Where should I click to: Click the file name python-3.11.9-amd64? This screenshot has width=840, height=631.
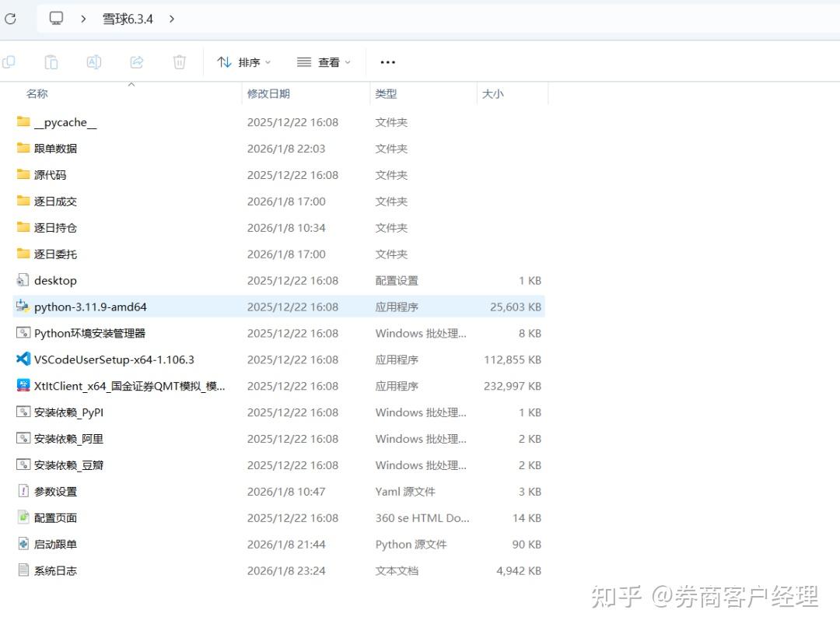click(x=90, y=307)
